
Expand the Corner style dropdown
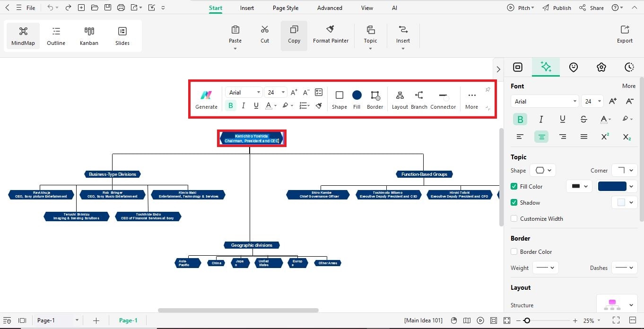click(625, 170)
